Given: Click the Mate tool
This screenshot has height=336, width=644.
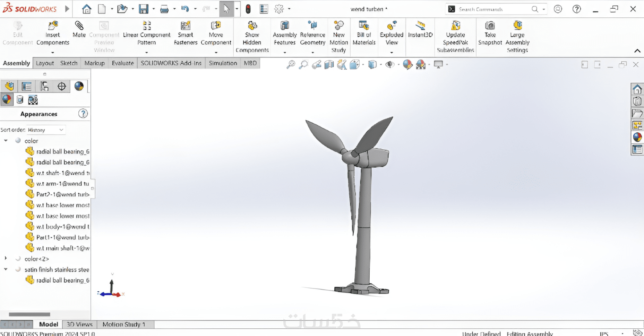Looking at the screenshot, I should tap(79, 30).
